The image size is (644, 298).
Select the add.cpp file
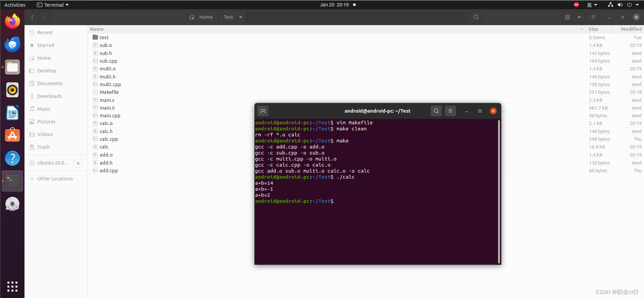[x=171, y=171]
